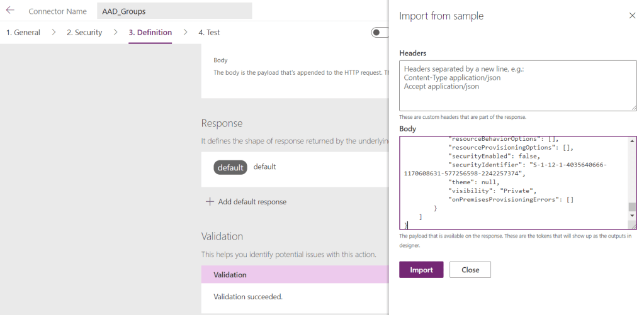Click the Body scrollbar thumb

pos(632,207)
